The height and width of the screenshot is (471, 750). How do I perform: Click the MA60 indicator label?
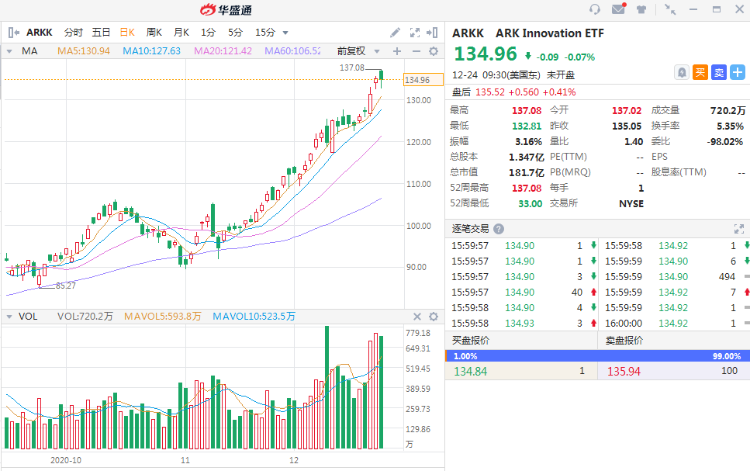pos(293,51)
